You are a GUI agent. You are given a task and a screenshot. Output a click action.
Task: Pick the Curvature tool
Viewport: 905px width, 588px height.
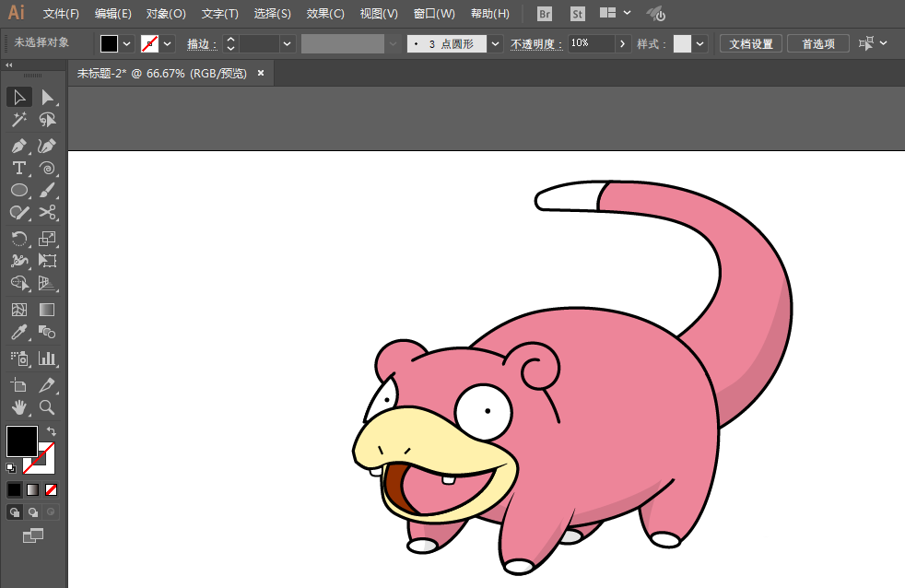[47, 146]
